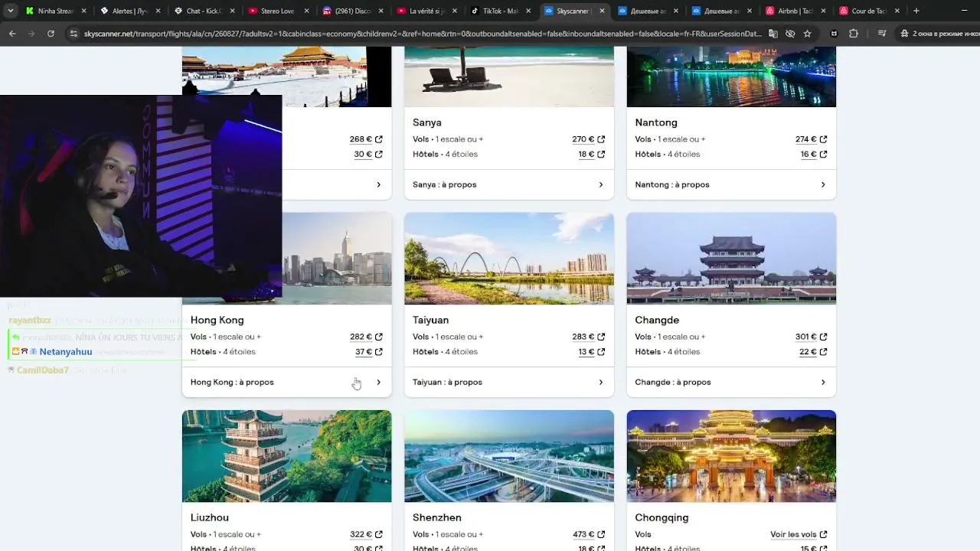Viewport: 980px width, 551px height.
Task: Open external link icon beside Nantong 16 €
Action: point(823,154)
